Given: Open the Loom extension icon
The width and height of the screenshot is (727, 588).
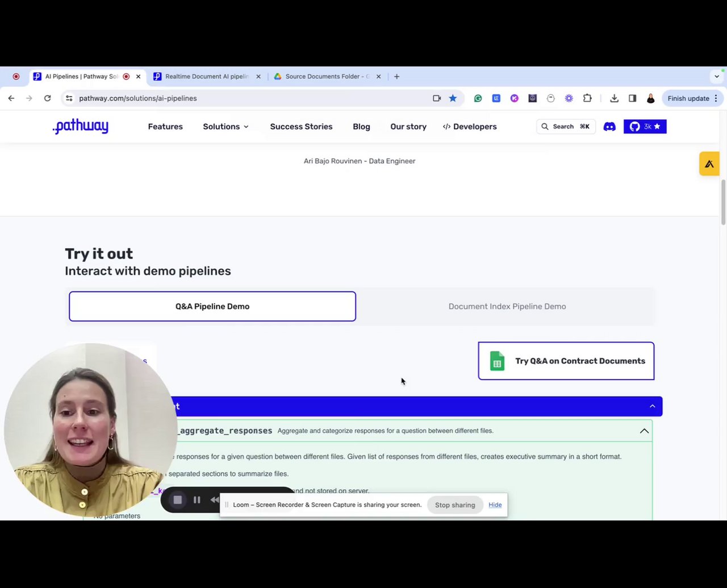Looking at the screenshot, I should coord(569,98).
